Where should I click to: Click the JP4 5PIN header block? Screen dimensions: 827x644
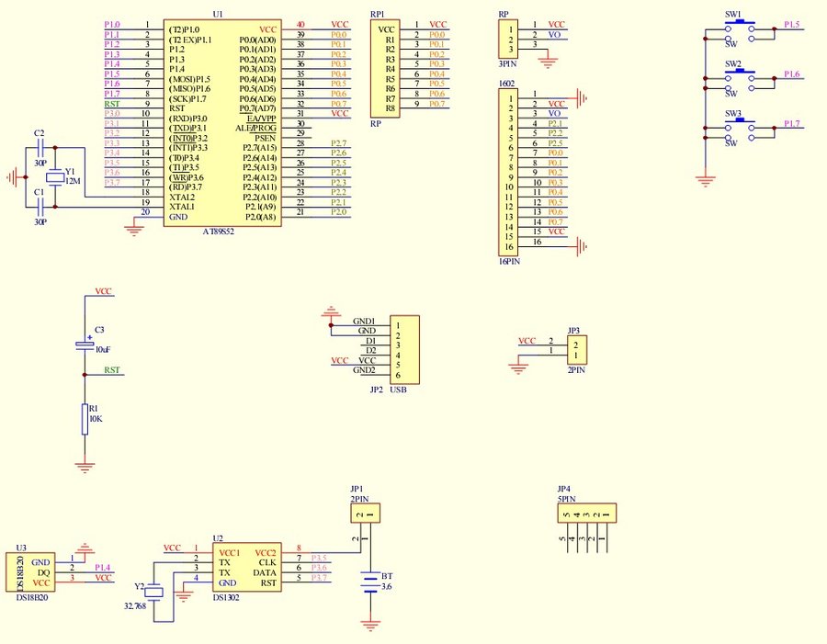coord(587,514)
